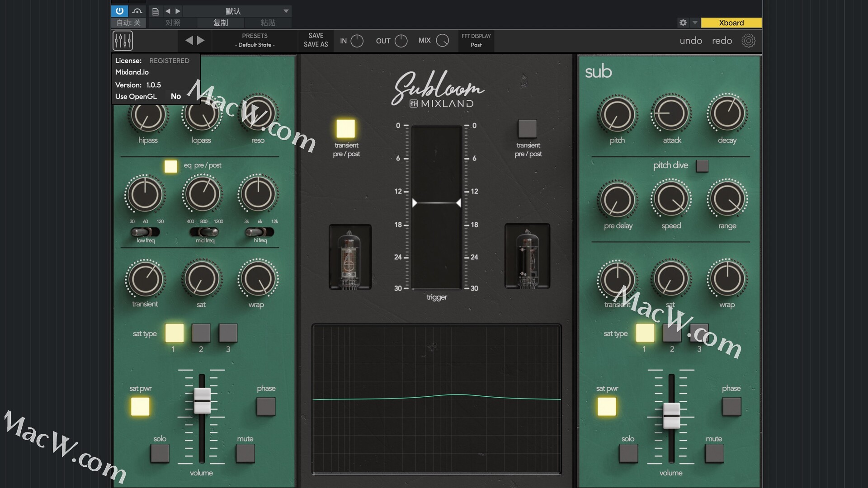Image resolution: width=868 pixels, height=488 pixels.
Task: Click left channel transient knob
Action: (145, 279)
